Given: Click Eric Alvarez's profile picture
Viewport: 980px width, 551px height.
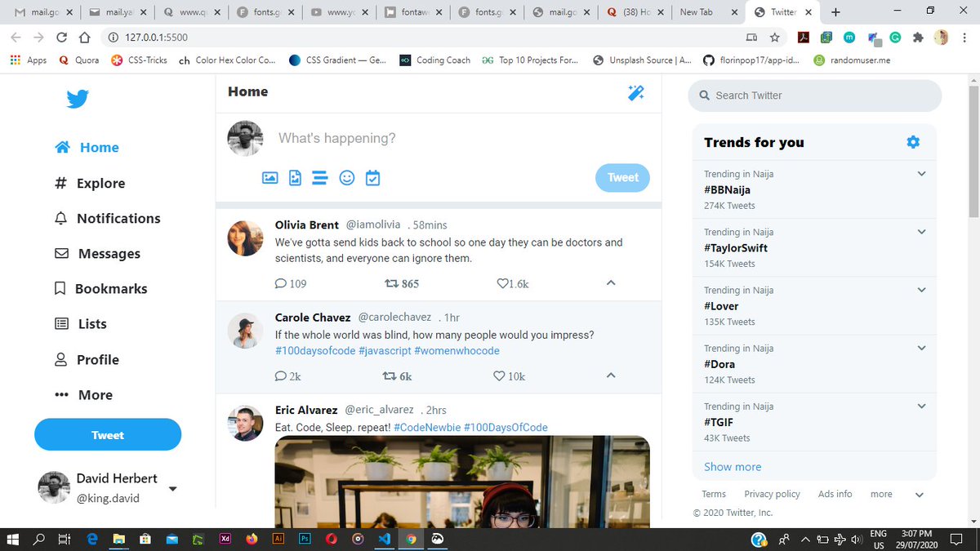Looking at the screenshot, I should point(245,423).
